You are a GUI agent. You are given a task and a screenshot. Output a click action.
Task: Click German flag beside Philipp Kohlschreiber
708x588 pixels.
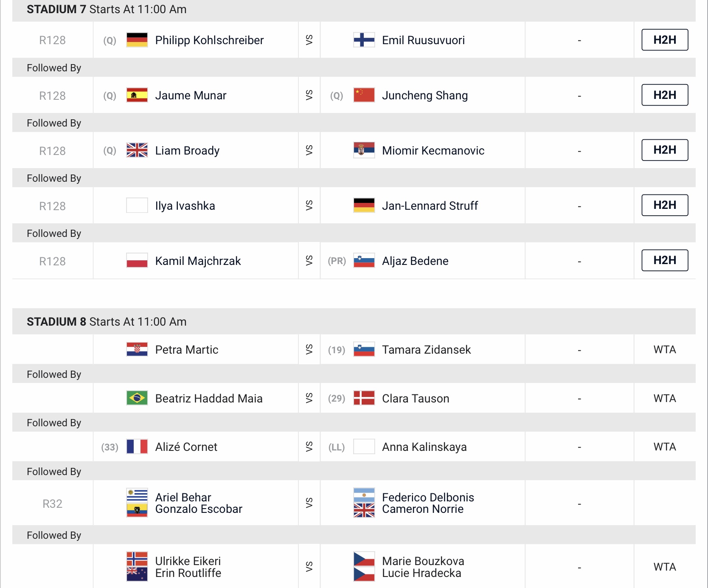[137, 40]
